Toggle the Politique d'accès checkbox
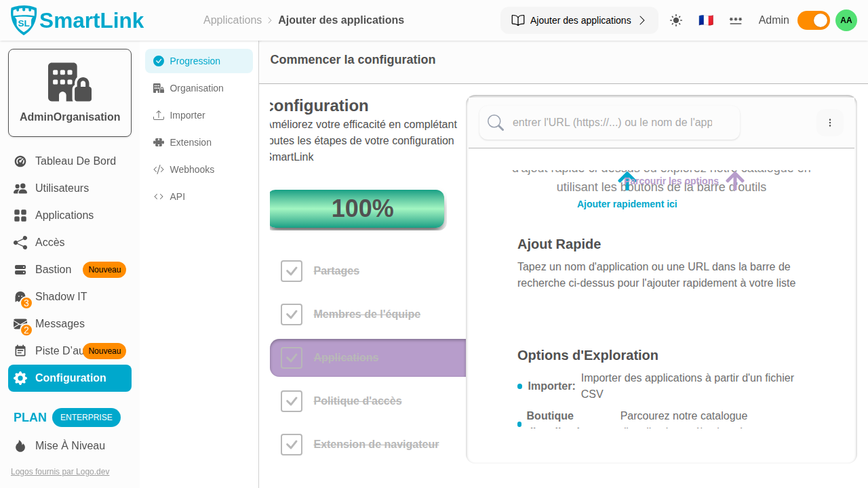The height and width of the screenshot is (488, 868). [292, 401]
